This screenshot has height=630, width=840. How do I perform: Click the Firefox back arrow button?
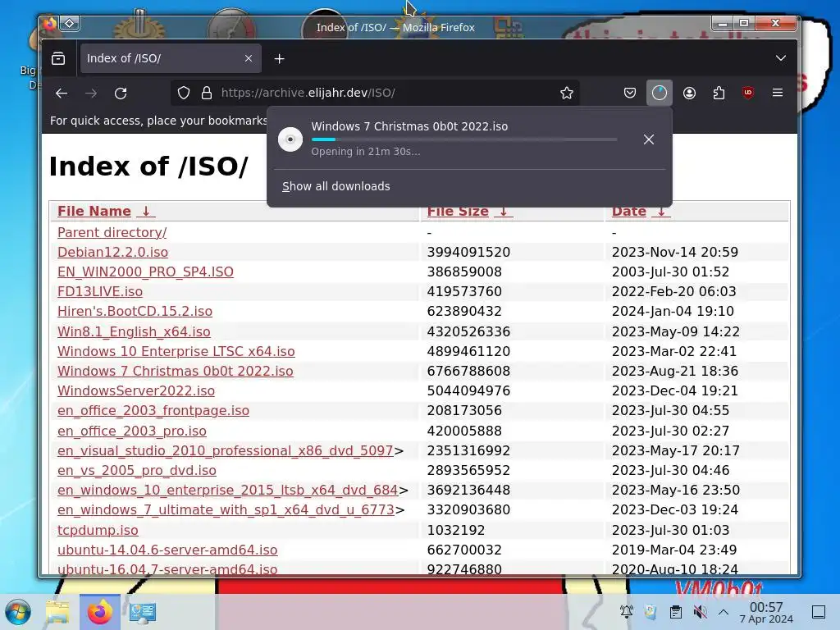[x=62, y=94]
